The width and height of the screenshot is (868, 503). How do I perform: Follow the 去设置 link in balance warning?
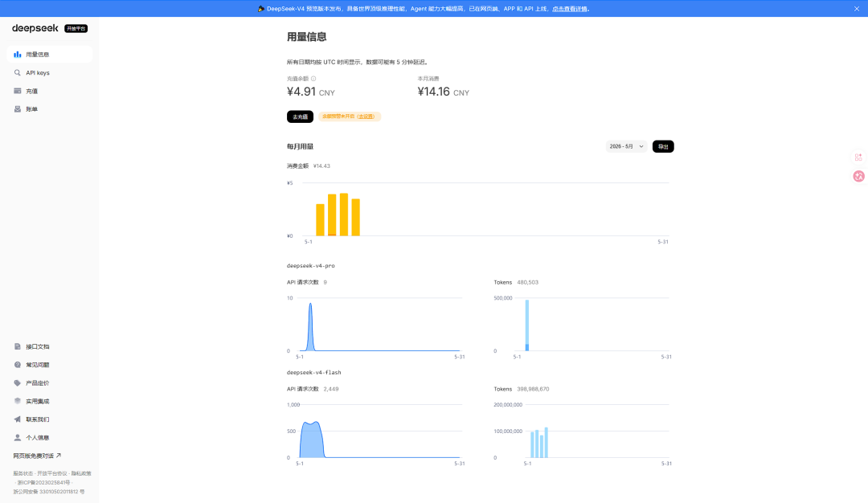(x=366, y=117)
